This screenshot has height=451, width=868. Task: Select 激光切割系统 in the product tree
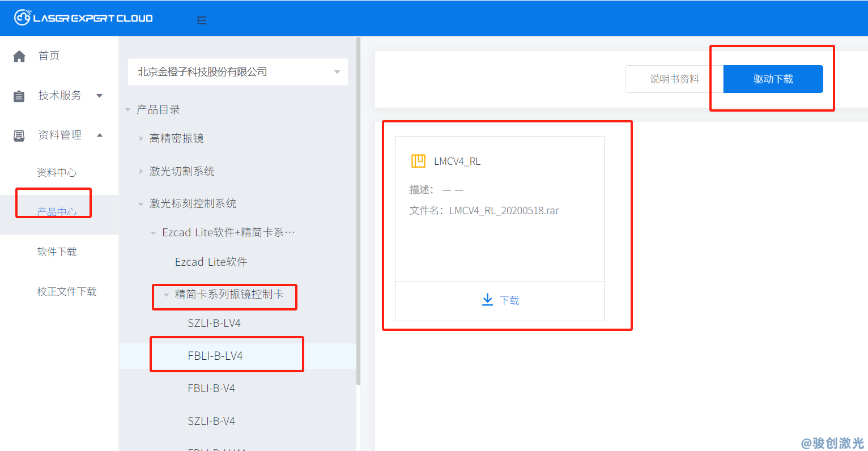182,171
